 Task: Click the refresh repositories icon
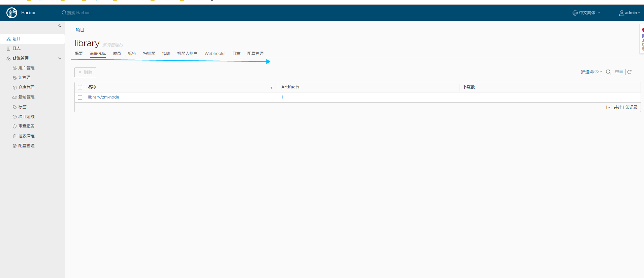pos(629,72)
